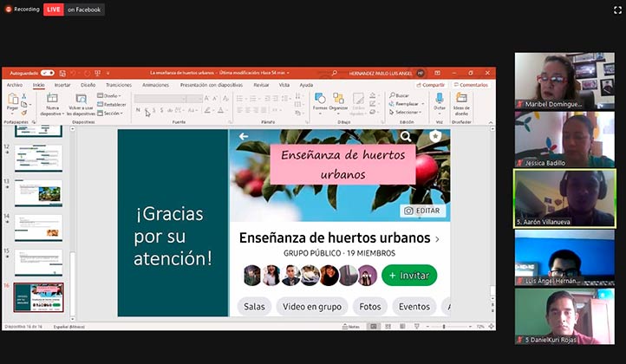Click the Notas icon in status bar
Screen dimensions: 626x364
tap(353, 327)
